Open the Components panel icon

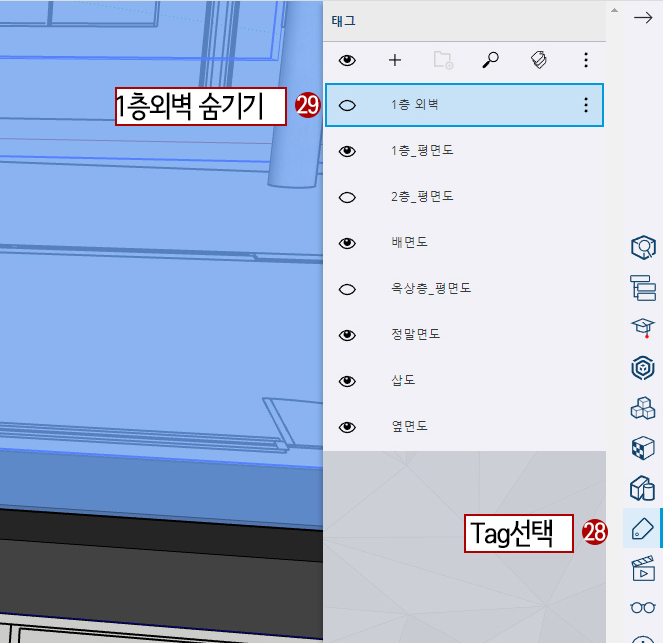click(x=643, y=408)
